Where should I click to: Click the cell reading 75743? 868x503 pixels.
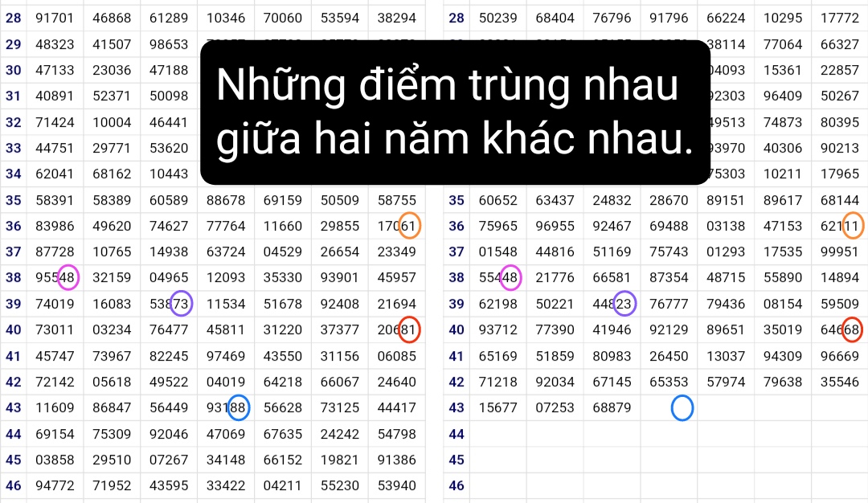click(x=669, y=251)
